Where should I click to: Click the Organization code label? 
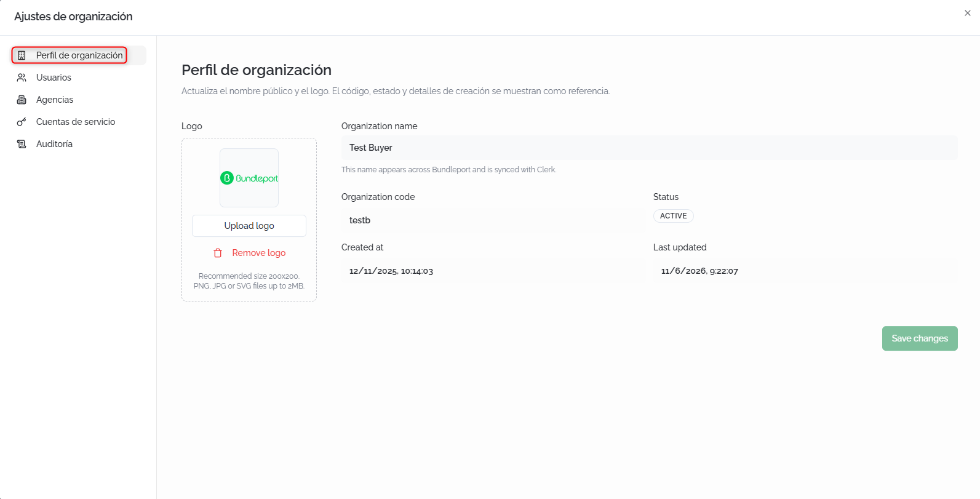pos(378,197)
